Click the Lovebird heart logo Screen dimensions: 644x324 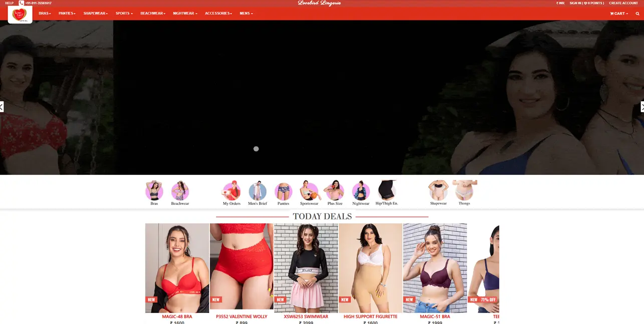pos(20,15)
